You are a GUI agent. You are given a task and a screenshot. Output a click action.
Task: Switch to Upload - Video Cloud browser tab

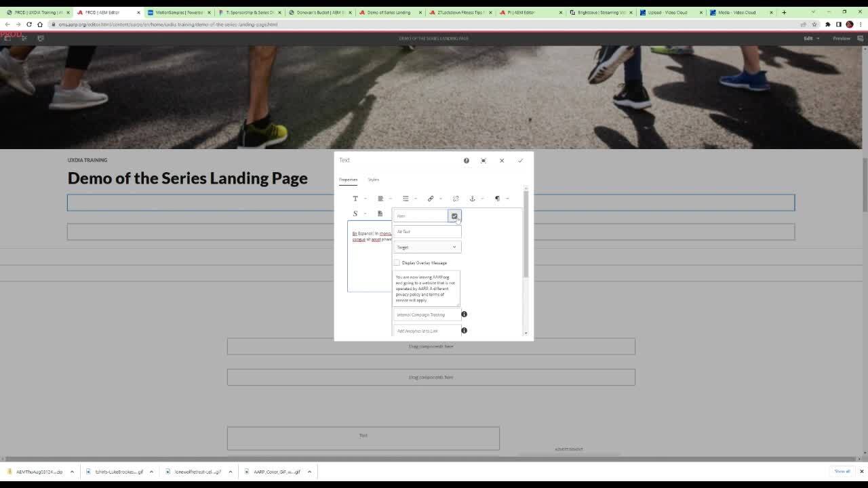(x=671, y=12)
